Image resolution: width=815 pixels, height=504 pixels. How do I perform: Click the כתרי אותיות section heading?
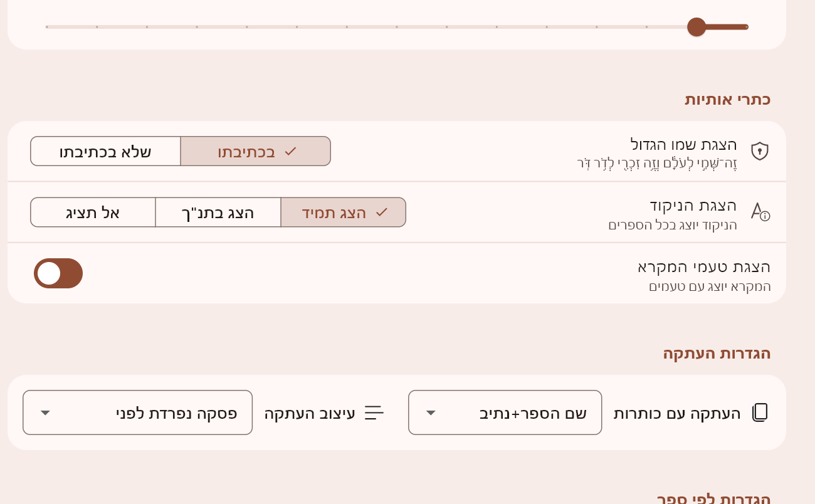point(727,99)
